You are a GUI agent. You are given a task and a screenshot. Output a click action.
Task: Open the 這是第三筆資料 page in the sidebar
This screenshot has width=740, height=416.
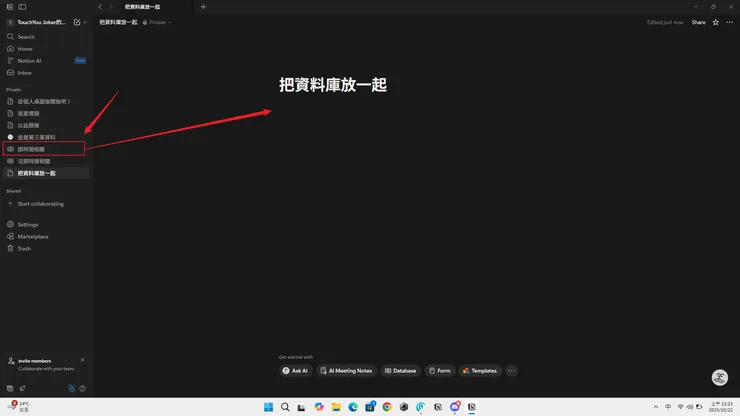click(x=45, y=137)
